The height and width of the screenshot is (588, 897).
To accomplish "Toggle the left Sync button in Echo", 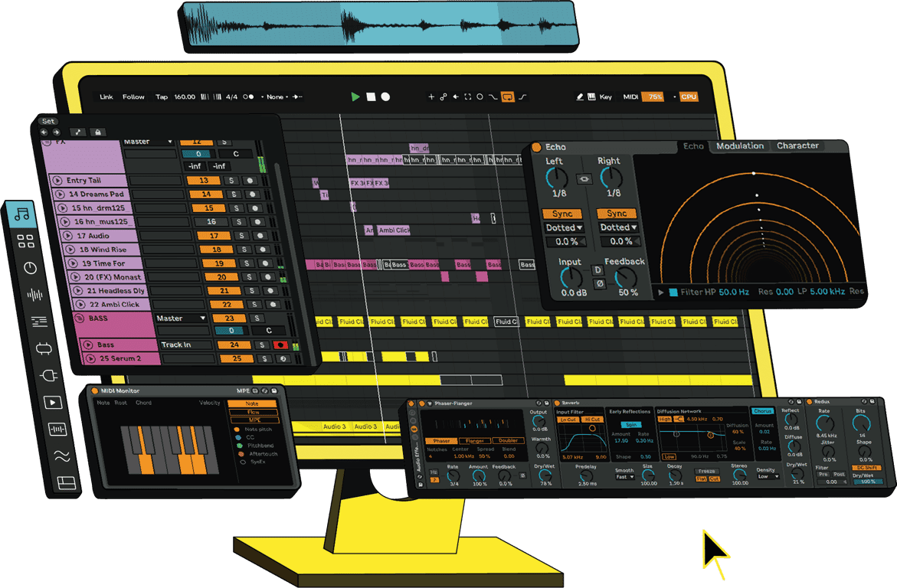I will (x=561, y=214).
